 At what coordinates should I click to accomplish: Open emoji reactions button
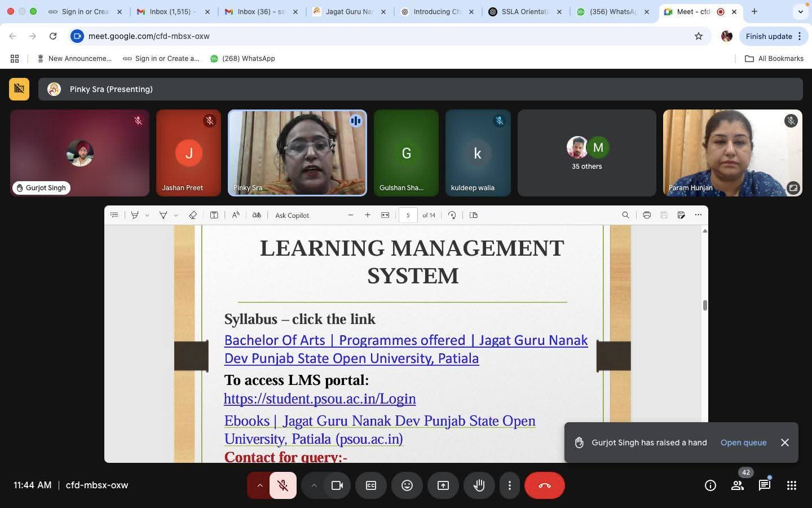click(407, 485)
